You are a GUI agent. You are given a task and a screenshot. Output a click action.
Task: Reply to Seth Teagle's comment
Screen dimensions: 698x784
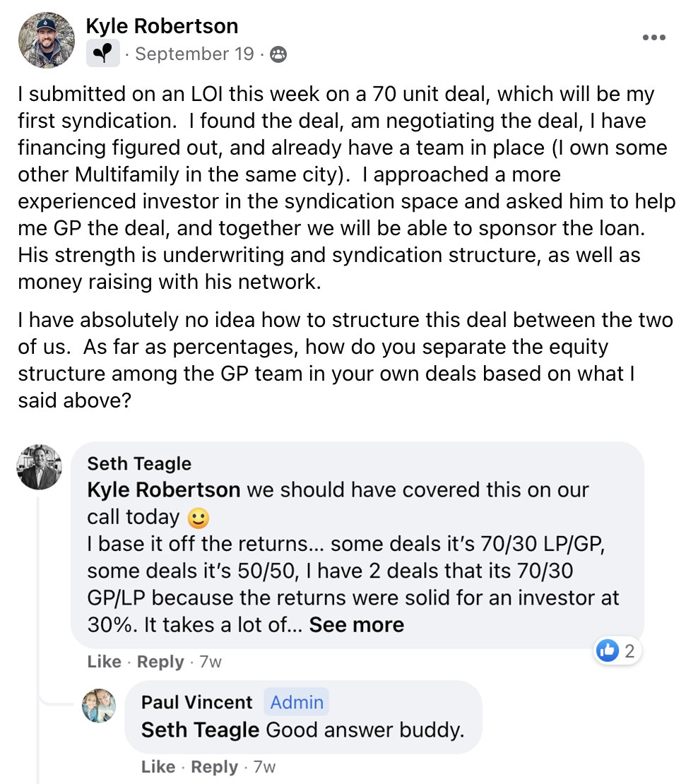160,662
